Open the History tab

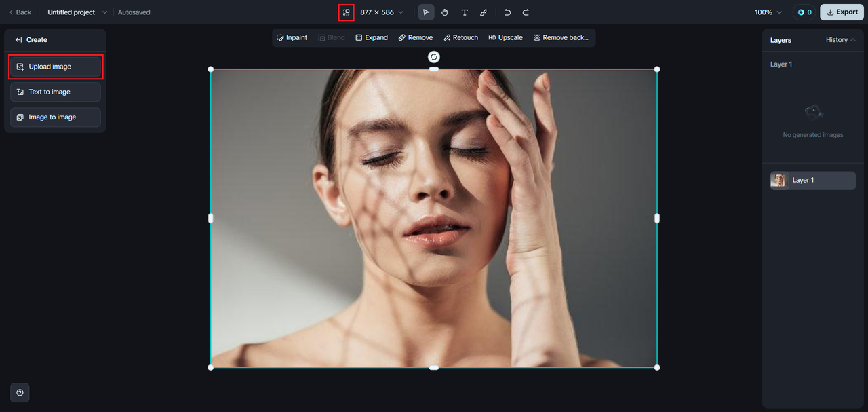[836, 40]
